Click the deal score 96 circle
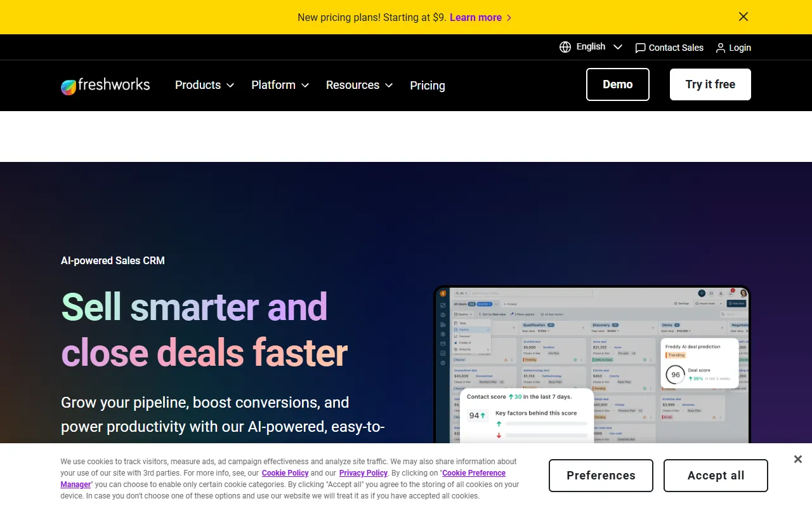 675,375
